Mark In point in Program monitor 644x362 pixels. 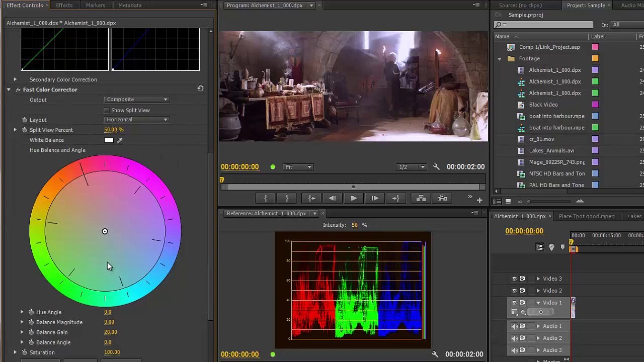click(266, 198)
